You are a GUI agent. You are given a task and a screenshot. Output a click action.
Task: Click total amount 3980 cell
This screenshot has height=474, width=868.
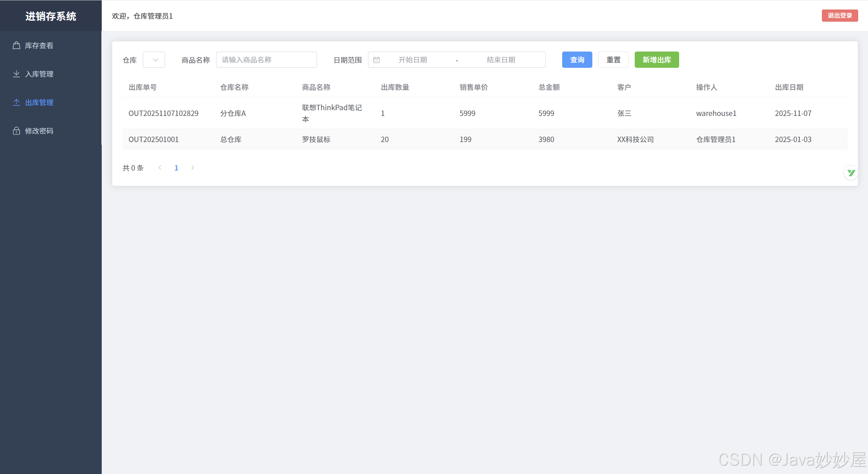pyautogui.click(x=546, y=139)
